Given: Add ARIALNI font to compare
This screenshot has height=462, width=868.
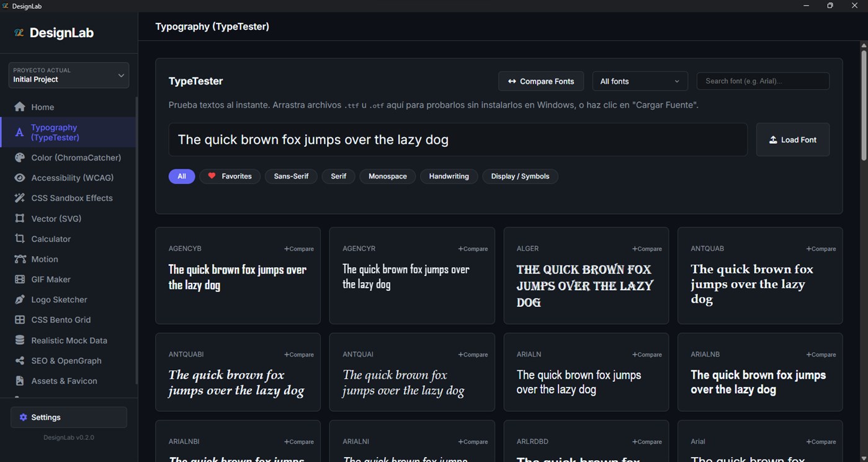Looking at the screenshot, I should 473,442.
